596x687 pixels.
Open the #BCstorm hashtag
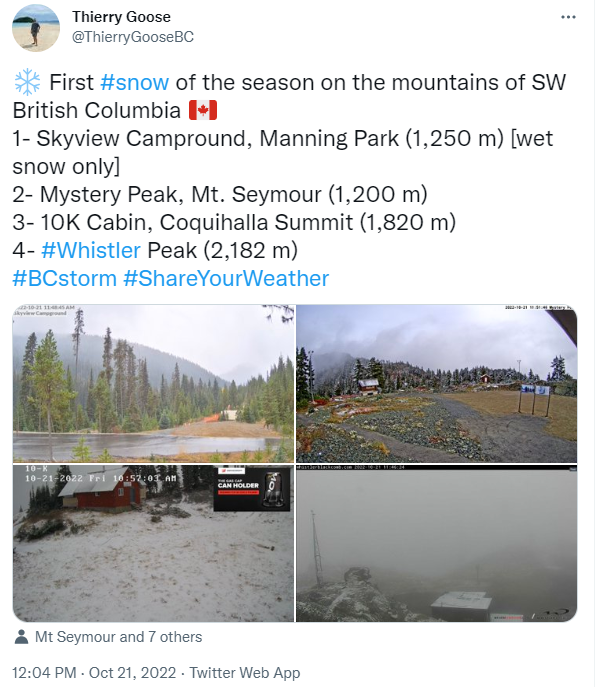64,279
